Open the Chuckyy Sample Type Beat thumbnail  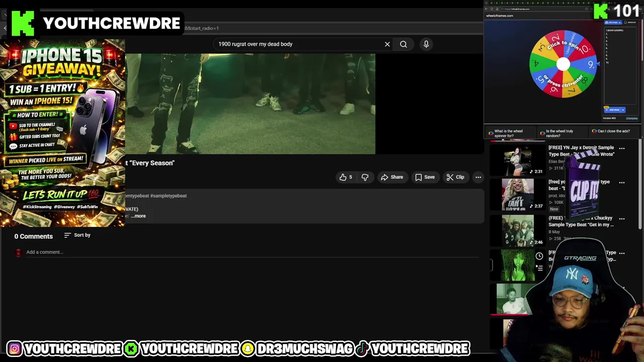coord(518,230)
